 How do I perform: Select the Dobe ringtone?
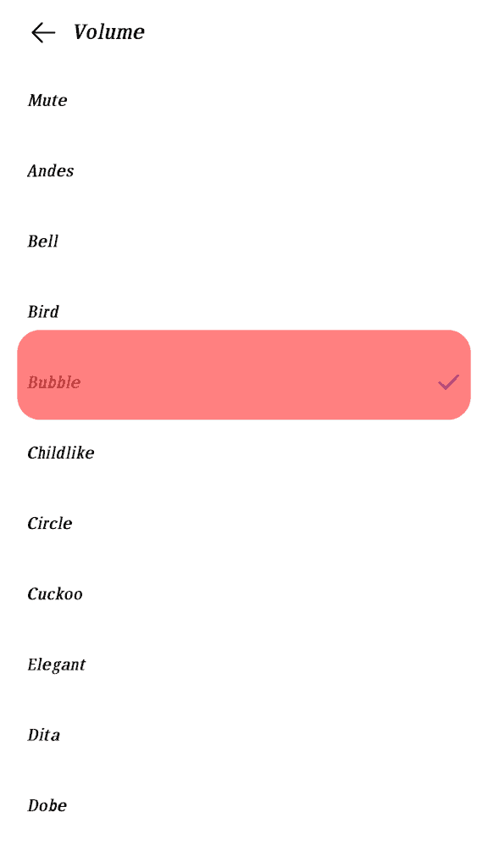[47, 805]
